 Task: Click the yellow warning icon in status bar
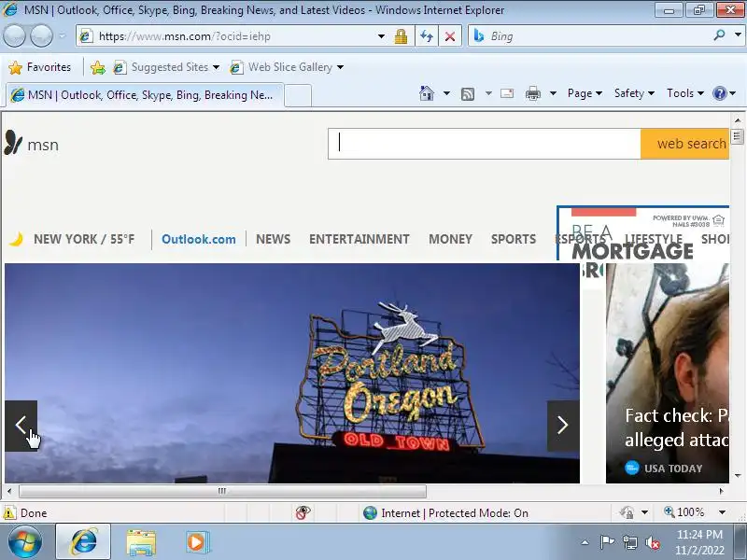(x=8, y=513)
